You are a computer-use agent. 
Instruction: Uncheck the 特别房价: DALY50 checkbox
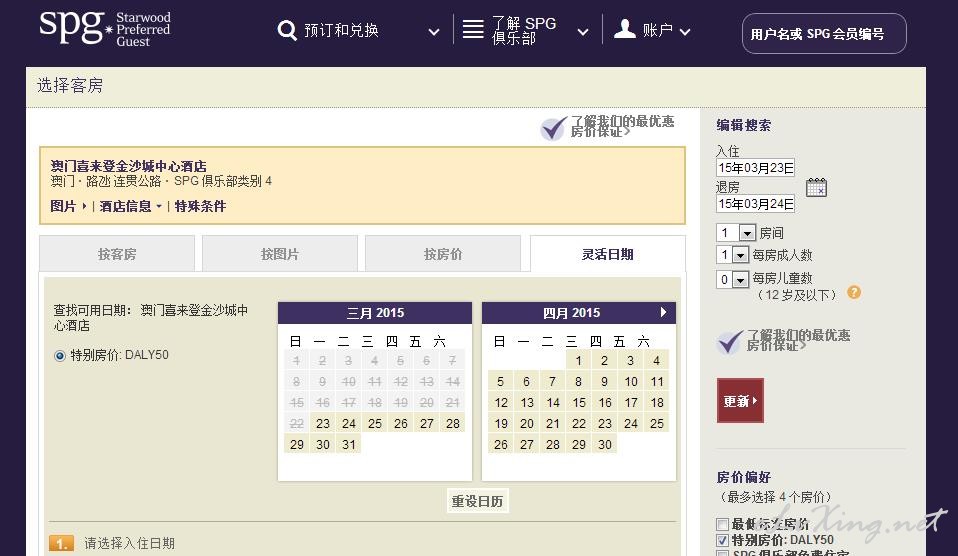click(x=722, y=540)
